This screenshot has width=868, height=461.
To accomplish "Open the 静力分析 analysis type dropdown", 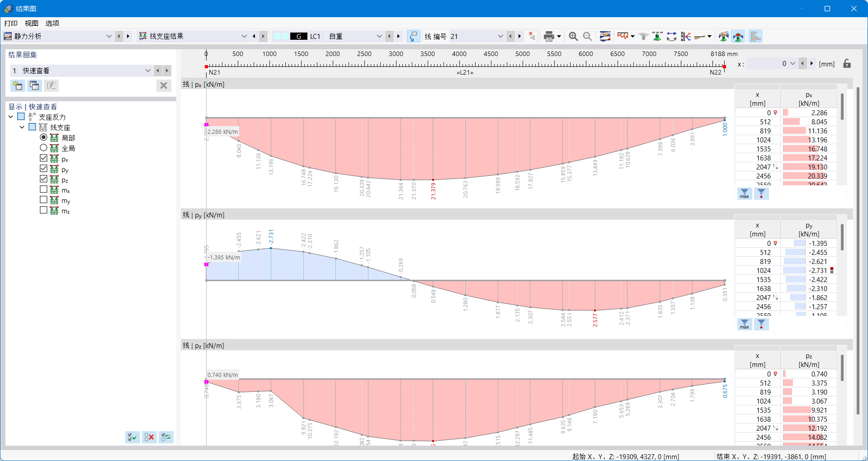I will click(108, 37).
